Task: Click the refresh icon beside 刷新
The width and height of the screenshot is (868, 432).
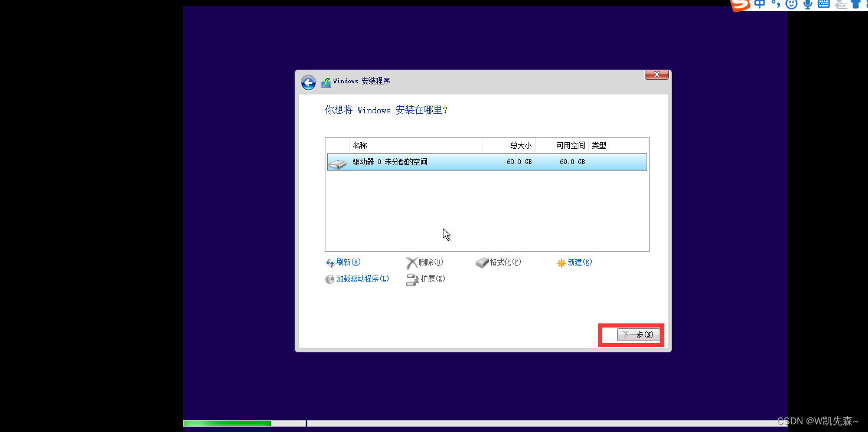Action: (330, 263)
